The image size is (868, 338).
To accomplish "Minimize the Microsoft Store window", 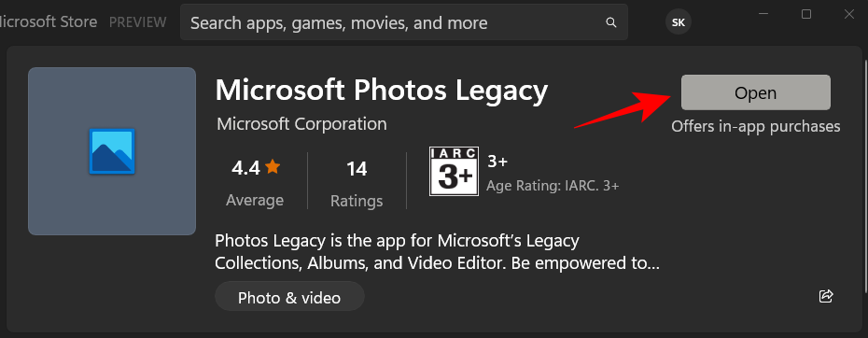I will coord(763,14).
